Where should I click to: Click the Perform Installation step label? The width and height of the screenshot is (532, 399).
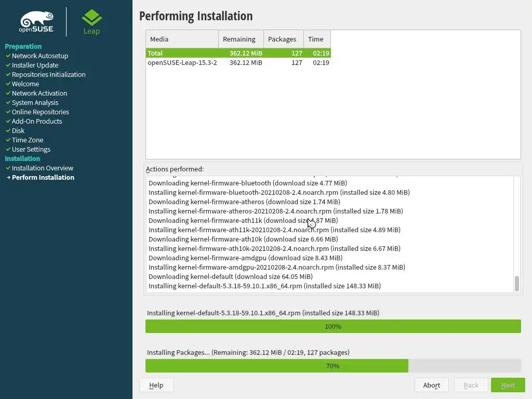(x=43, y=178)
